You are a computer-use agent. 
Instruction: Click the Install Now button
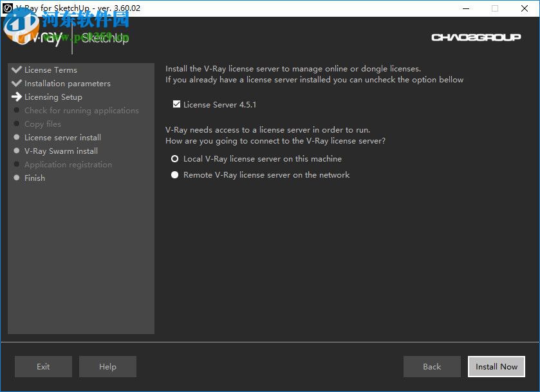click(496, 366)
